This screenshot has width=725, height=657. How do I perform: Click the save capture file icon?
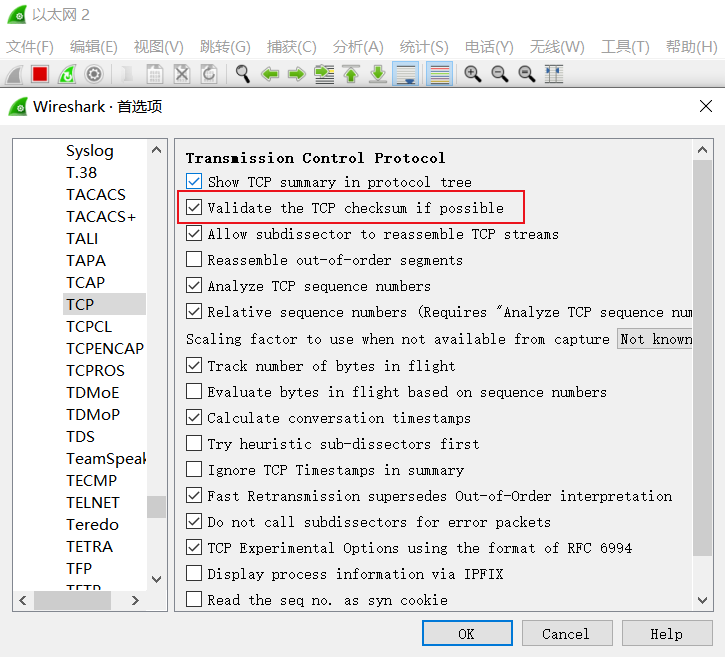[155, 74]
